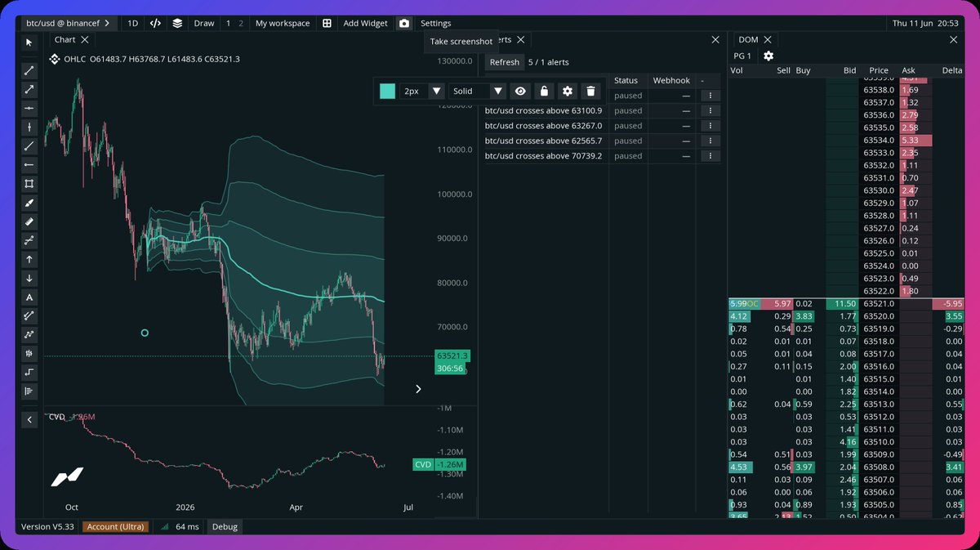
Task: Select the vertical line tool
Action: (29, 127)
